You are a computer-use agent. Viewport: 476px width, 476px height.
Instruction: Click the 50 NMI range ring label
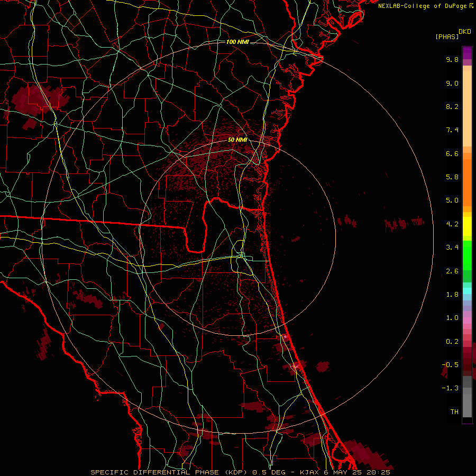237,140
